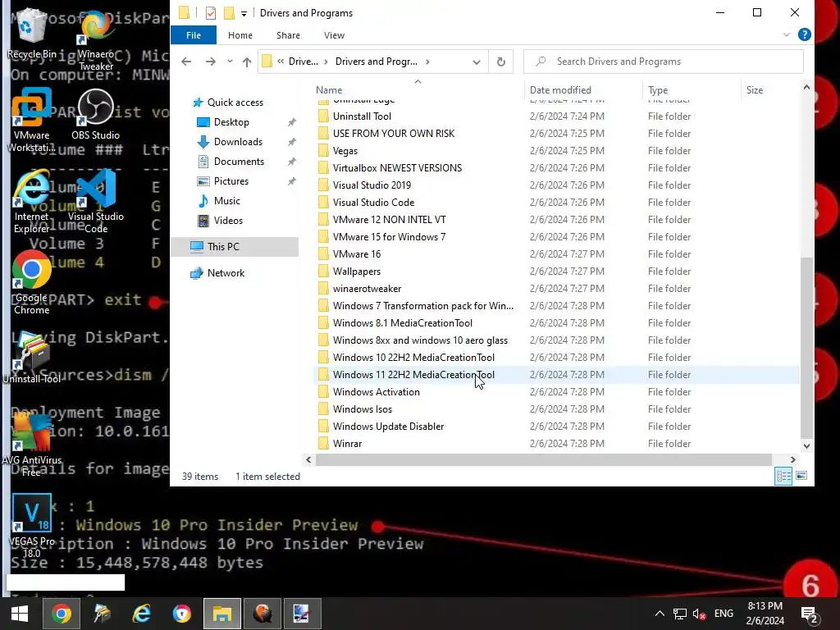Go up one folder level
The image size is (840, 630).
pos(246,62)
